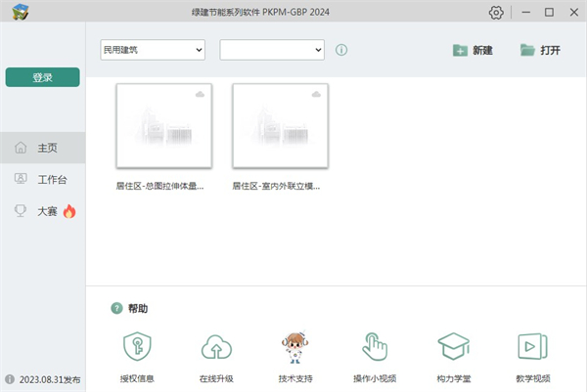Image resolution: width=587 pixels, height=392 pixels.
Task: Close the PKPM-GBP window
Action: click(574, 13)
